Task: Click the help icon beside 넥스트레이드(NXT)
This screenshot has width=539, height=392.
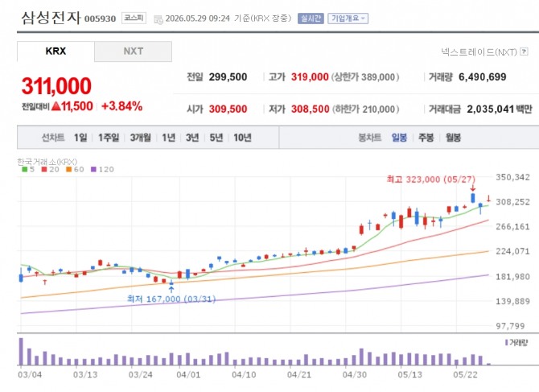Action: tap(524, 52)
